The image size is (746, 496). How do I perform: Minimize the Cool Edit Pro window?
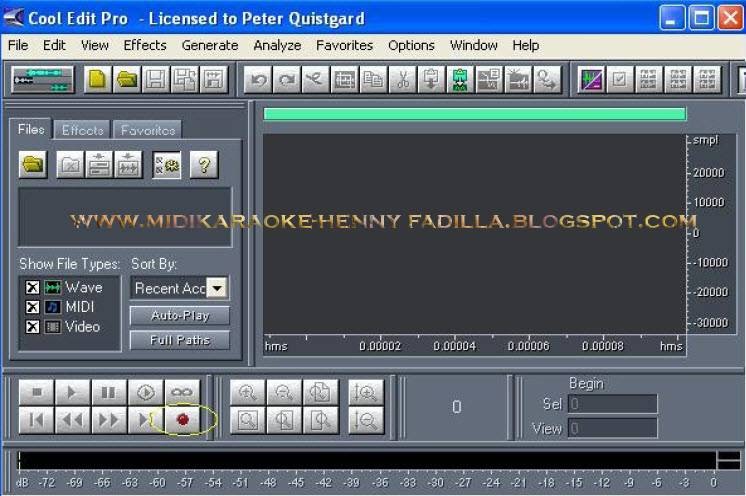[672, 18]
